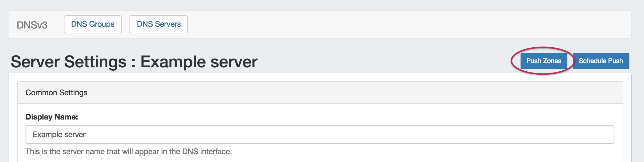Click the Display Name label
This screenshot has height=162, width=644.
(x=52, y=117)
